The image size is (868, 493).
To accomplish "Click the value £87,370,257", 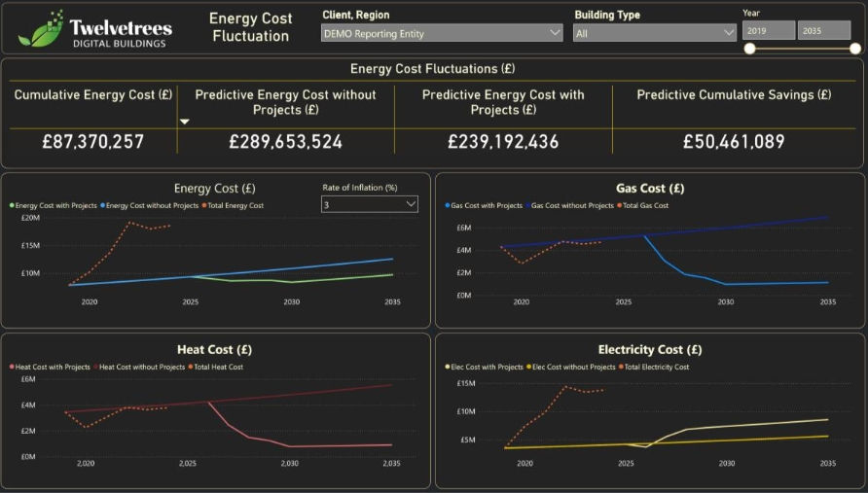I will 93,142.
